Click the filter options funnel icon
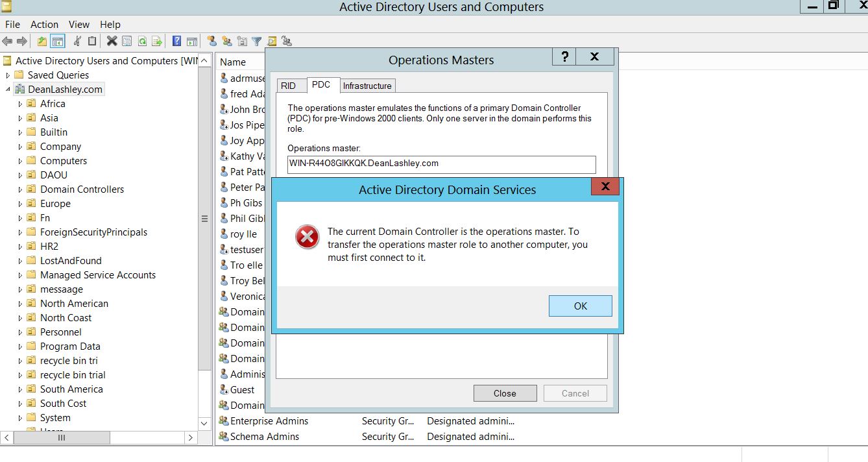Image resolution: width=868 pixels, height=462 pixels. point(257,42)
